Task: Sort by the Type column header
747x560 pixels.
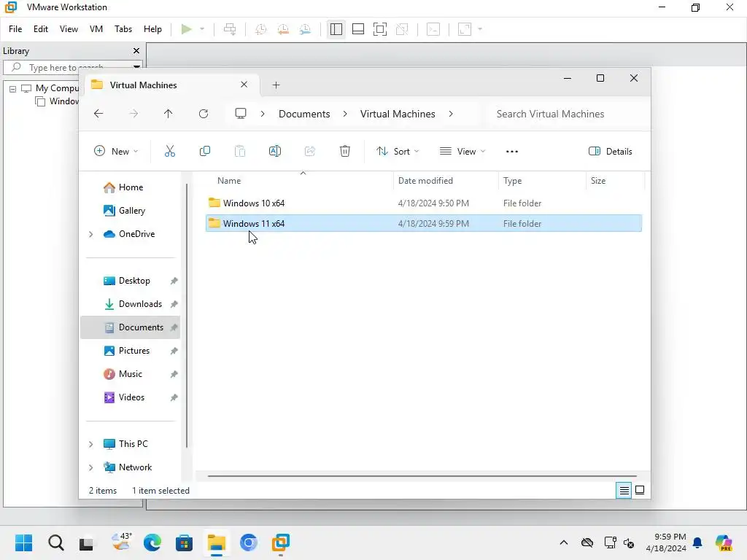Action: pyautogui.click(x=512, y=181)
